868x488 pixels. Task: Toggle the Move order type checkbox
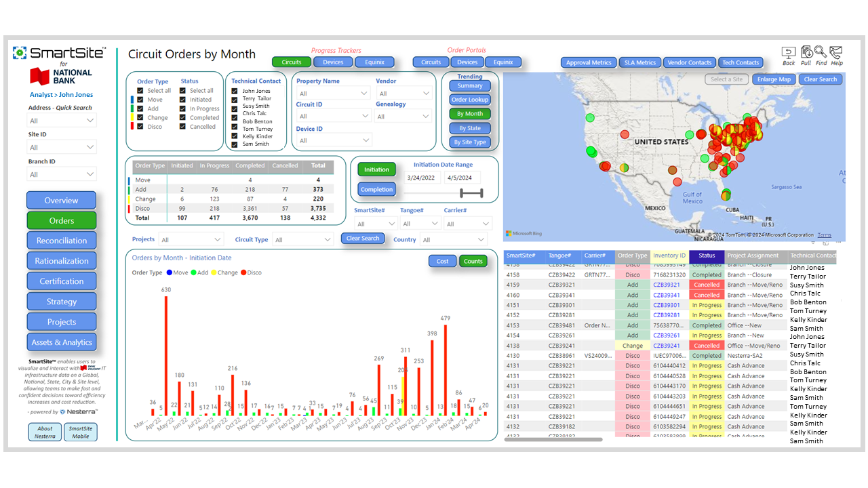(x=140, y=100)
